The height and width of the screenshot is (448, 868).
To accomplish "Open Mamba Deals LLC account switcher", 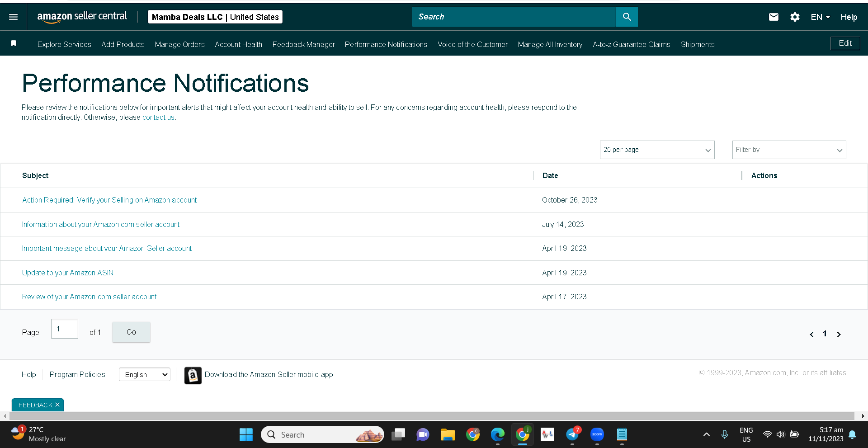I will click(x=215, y=17).
